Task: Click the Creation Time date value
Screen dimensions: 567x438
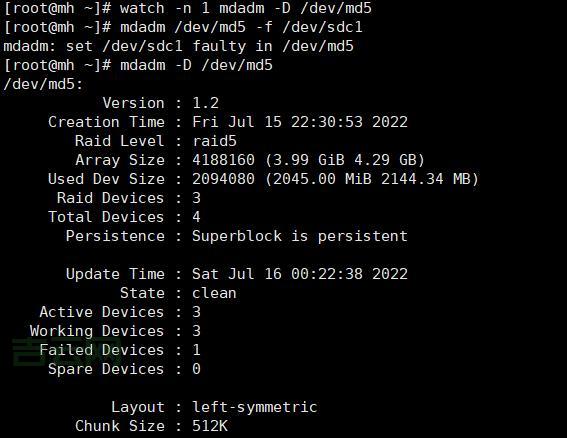Action: (299, 122)
